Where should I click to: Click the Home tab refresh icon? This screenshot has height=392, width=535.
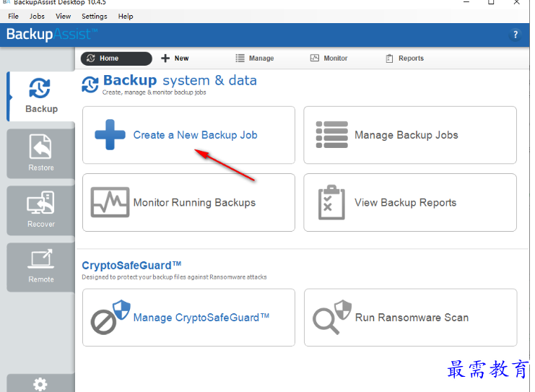coord(91,58)
